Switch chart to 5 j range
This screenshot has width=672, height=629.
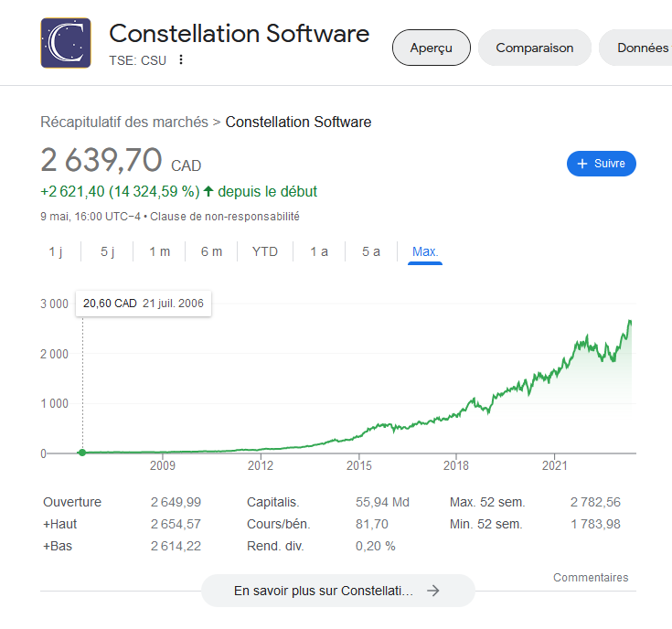pos(107,251)
